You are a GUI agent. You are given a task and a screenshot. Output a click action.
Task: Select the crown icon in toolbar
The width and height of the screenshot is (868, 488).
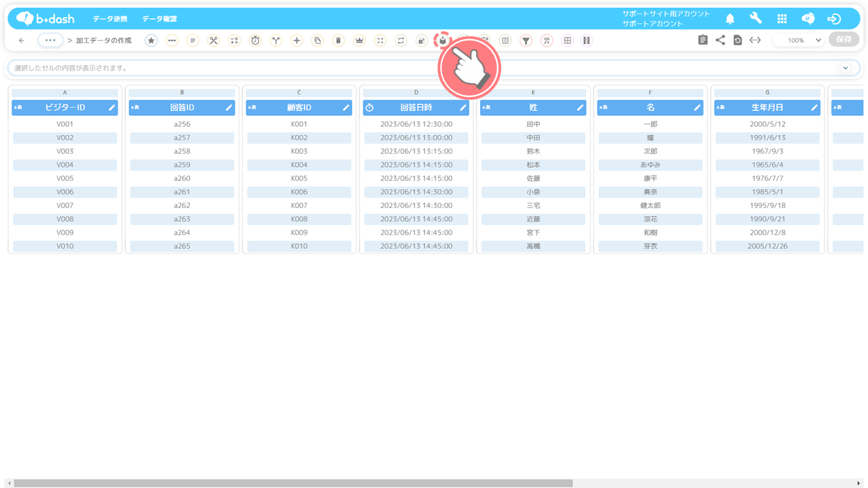359,41
